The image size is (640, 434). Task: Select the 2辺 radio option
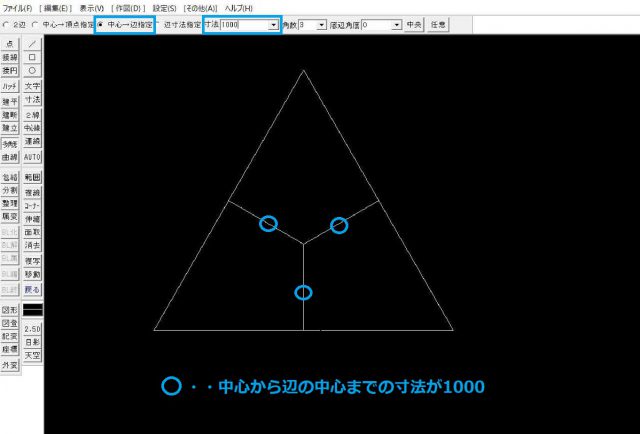point(8,24)
